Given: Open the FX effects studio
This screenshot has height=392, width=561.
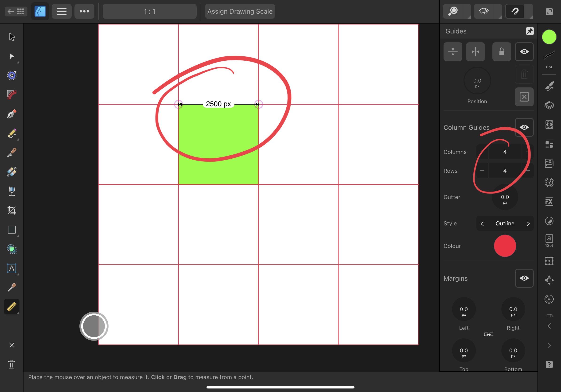Looking at the screenshot, I should (549, 202).
